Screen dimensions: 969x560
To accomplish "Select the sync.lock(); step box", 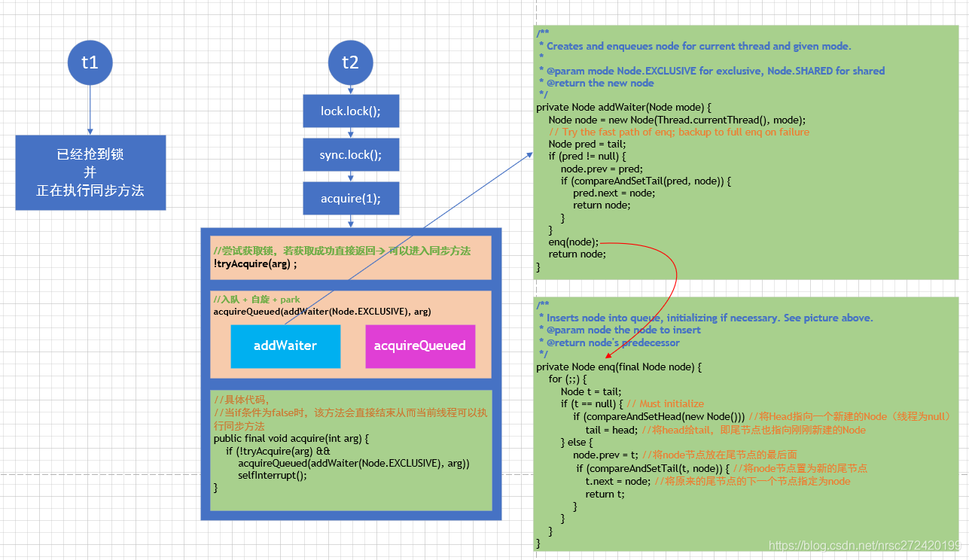I will tap(351, 154).
